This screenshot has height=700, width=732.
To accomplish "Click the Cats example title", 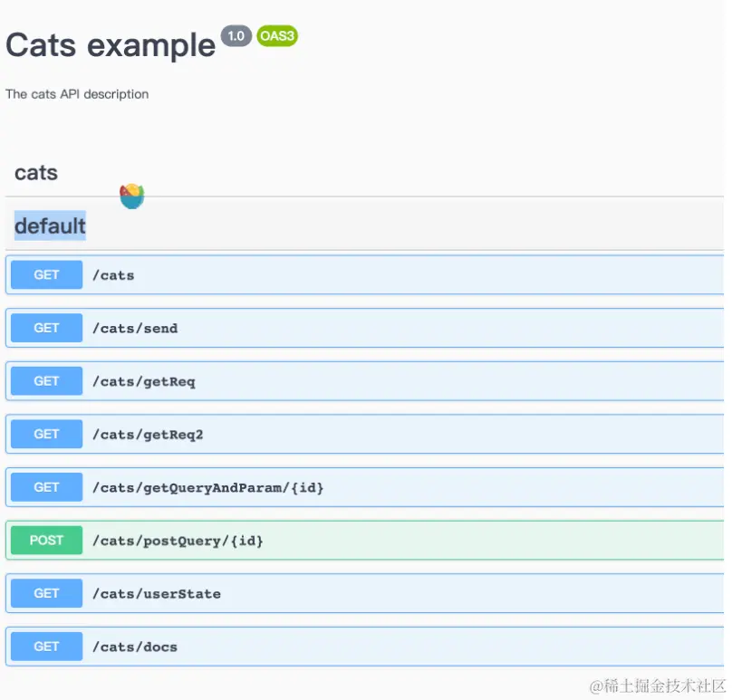I will coord(111,44).
